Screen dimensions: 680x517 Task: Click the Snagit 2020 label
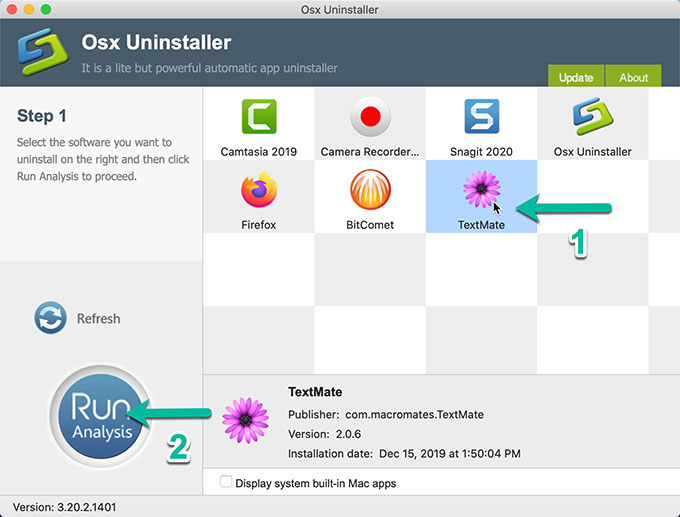(481, 152)
